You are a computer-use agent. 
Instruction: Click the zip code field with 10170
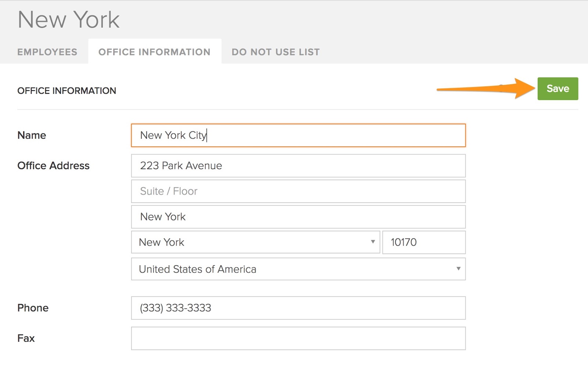(423, 242)
